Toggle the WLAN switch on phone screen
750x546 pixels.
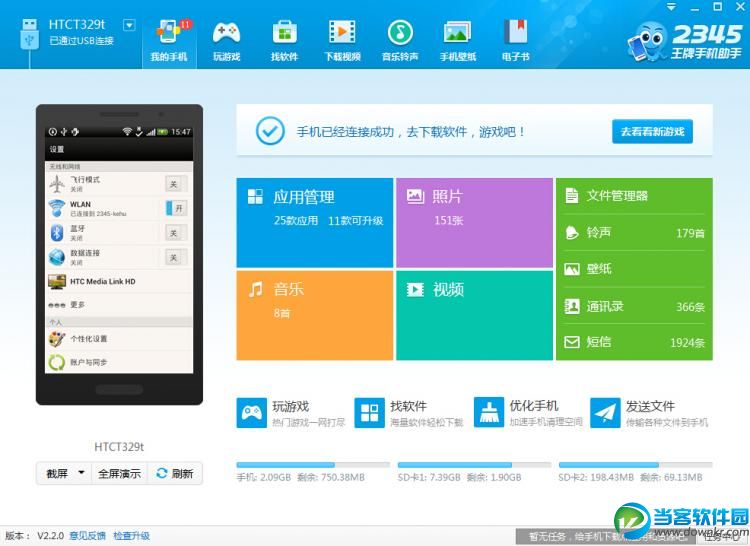point(176,208)
